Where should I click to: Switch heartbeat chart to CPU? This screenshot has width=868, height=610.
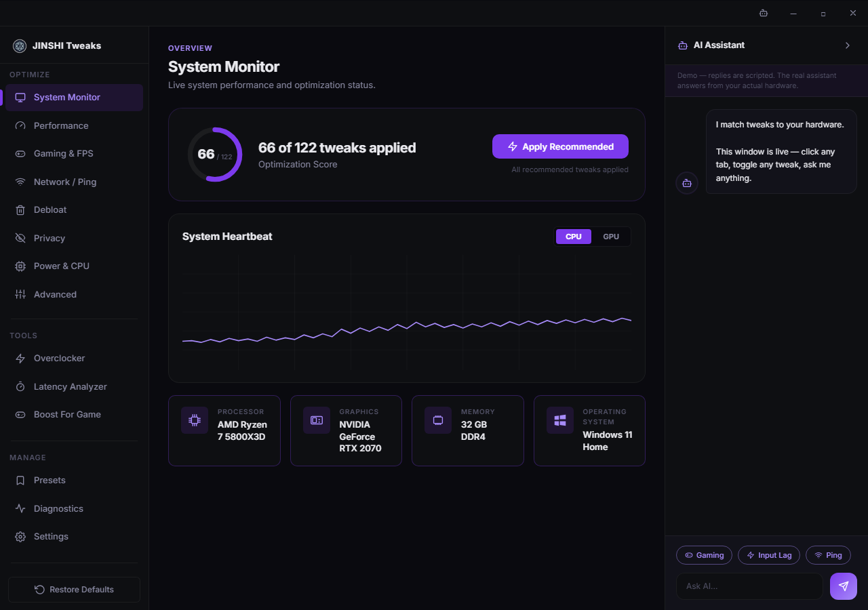pyautogui.click(x=574, y=237)
